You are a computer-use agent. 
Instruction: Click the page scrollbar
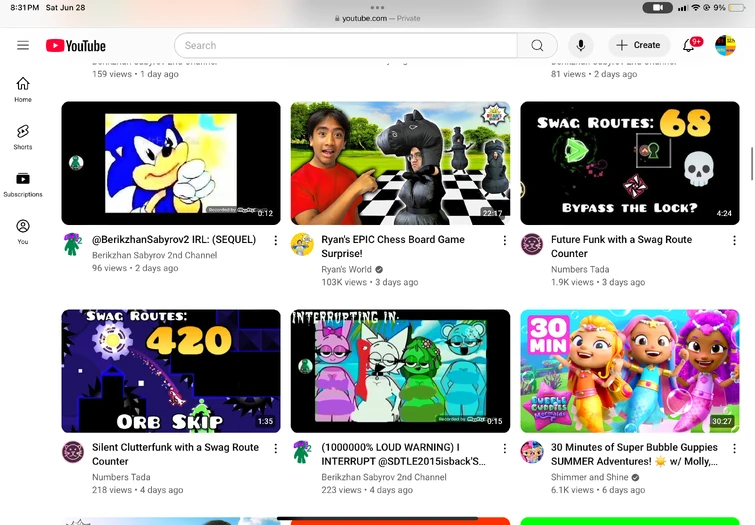[x=752, y=164]
